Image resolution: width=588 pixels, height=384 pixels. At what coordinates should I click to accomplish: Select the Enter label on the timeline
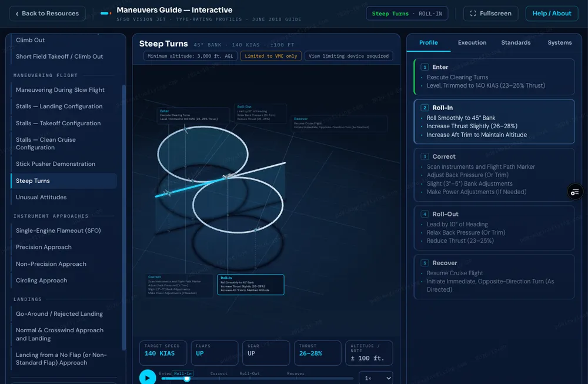(165, 373)
